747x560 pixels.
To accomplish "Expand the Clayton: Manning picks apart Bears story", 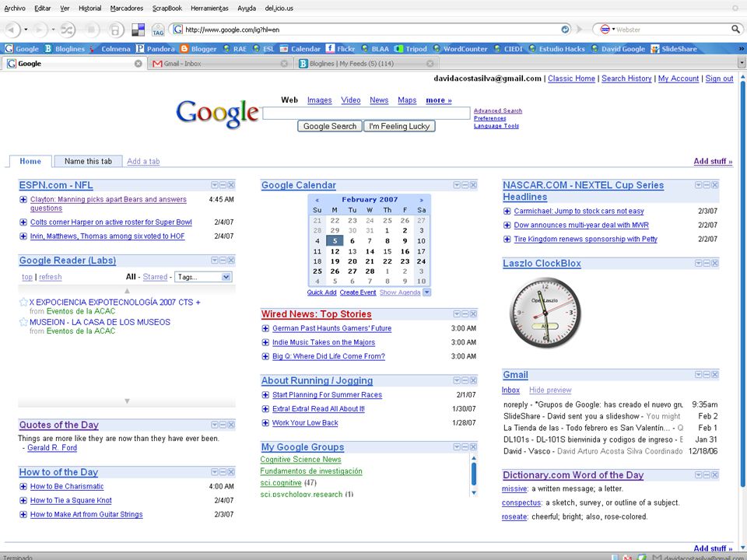I will pos(23,200).
